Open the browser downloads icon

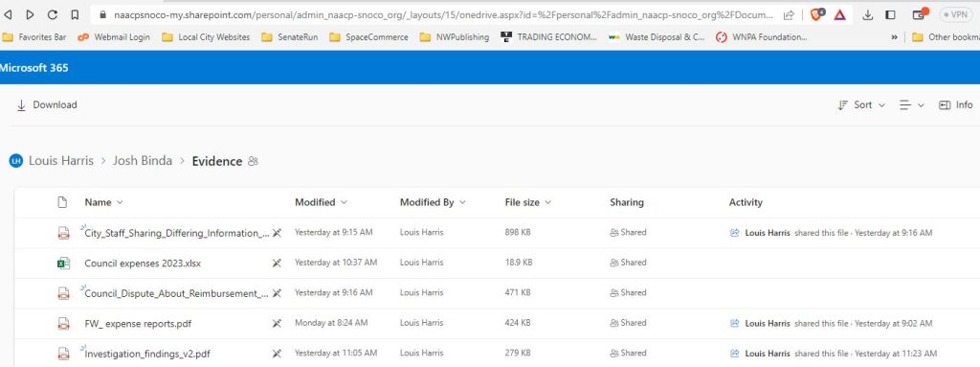pyautogui.click(x=868, y=14)
